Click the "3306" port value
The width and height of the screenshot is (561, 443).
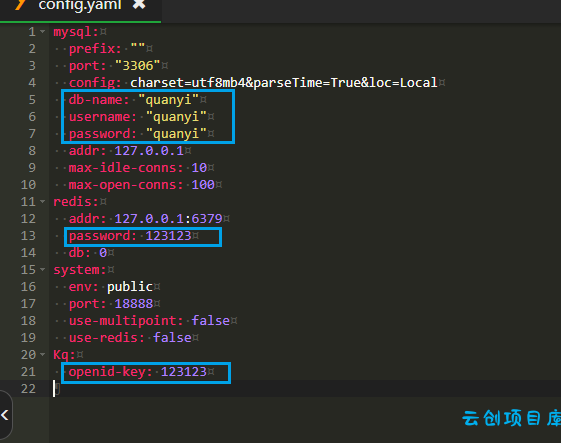[x=137, y=66]
